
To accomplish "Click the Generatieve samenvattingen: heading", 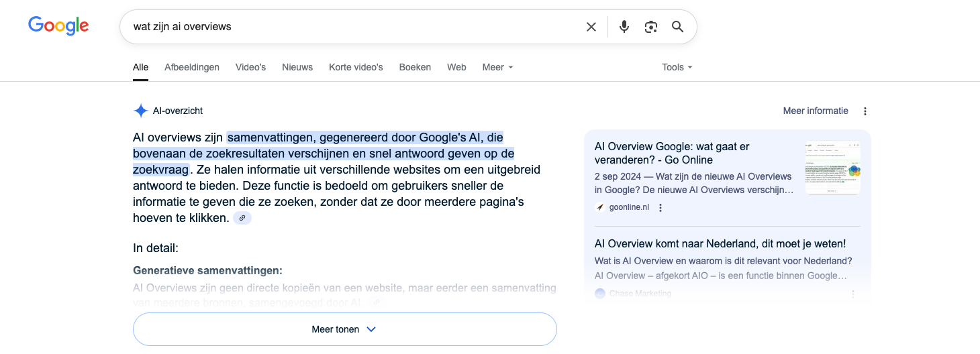I will (x=208, y=270).
